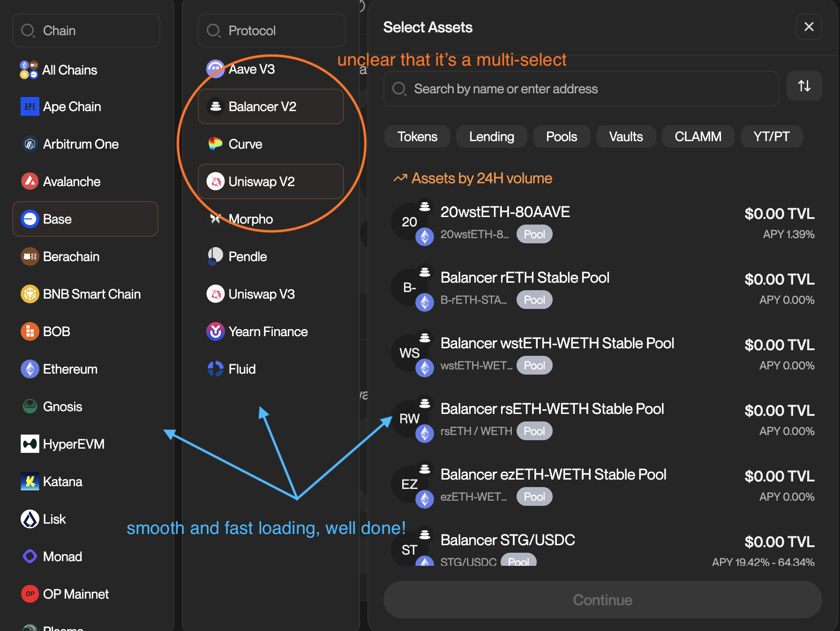Viewport: 840px width, 631px height.
Task: Click the Fluid protocol icon
Action: point(215,369)
